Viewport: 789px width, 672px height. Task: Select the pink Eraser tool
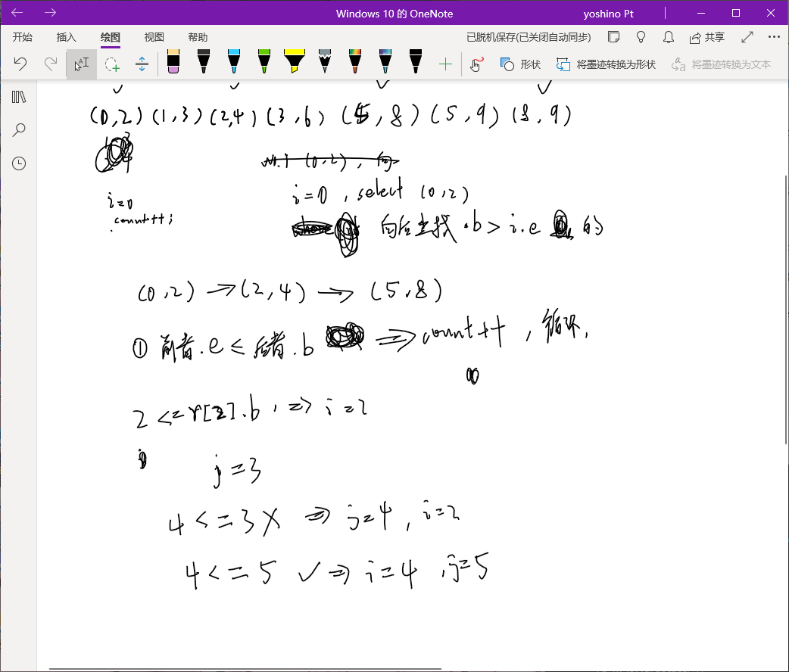point(173,64)
